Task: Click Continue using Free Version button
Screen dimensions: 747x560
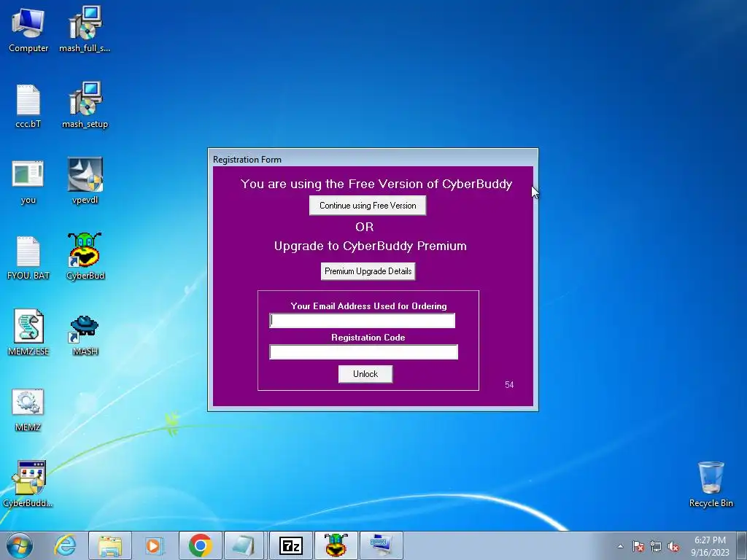Action: 368,206
